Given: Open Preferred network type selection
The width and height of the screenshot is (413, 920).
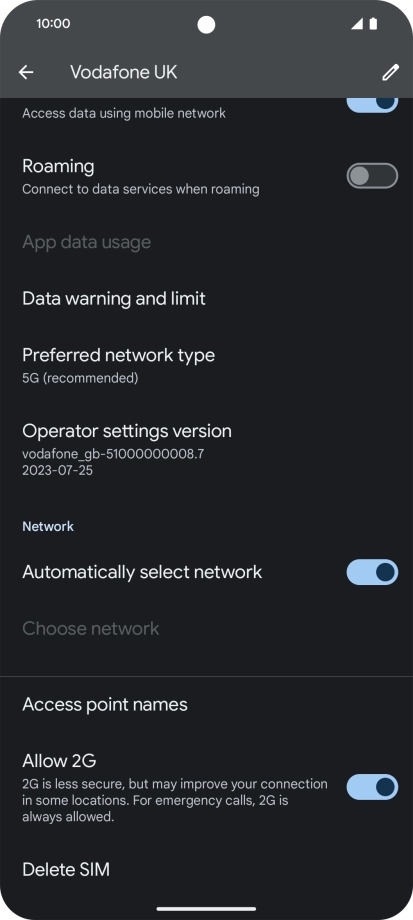Looking at the screenshot, I should (x=206, y=365).
